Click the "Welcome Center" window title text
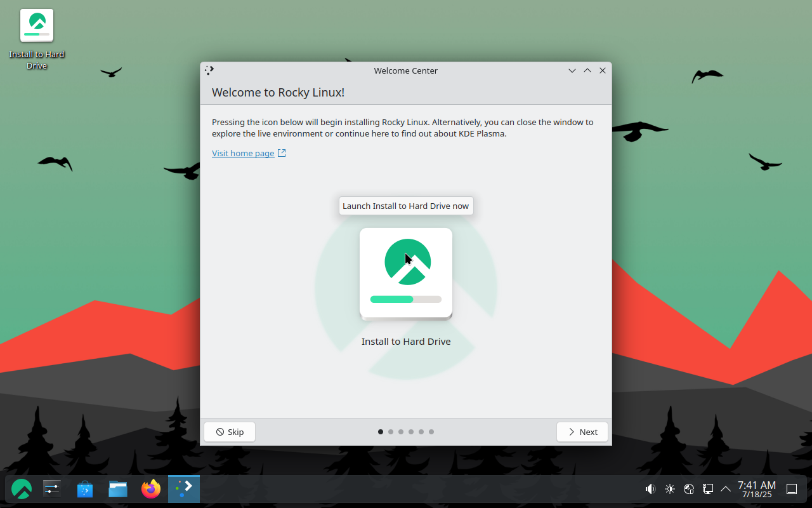 point(406,70)
